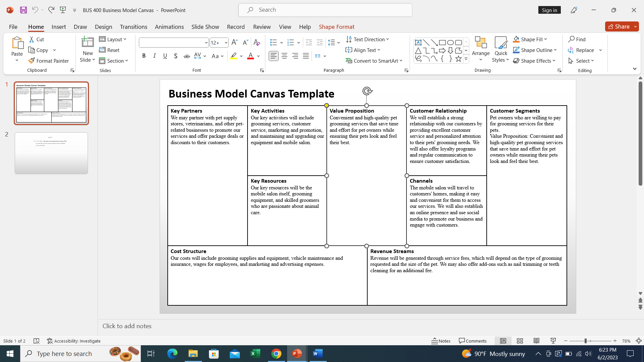Open the Shape Format tab
644x362 pixels.
336,27
